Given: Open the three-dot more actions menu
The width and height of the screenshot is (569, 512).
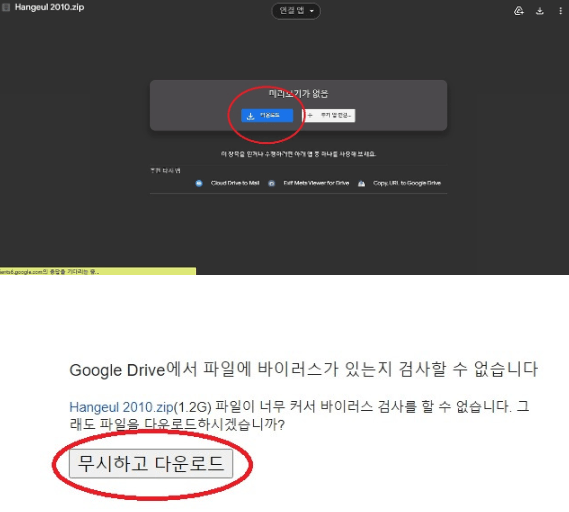Looking at the screenshot, I should point(560,11).
